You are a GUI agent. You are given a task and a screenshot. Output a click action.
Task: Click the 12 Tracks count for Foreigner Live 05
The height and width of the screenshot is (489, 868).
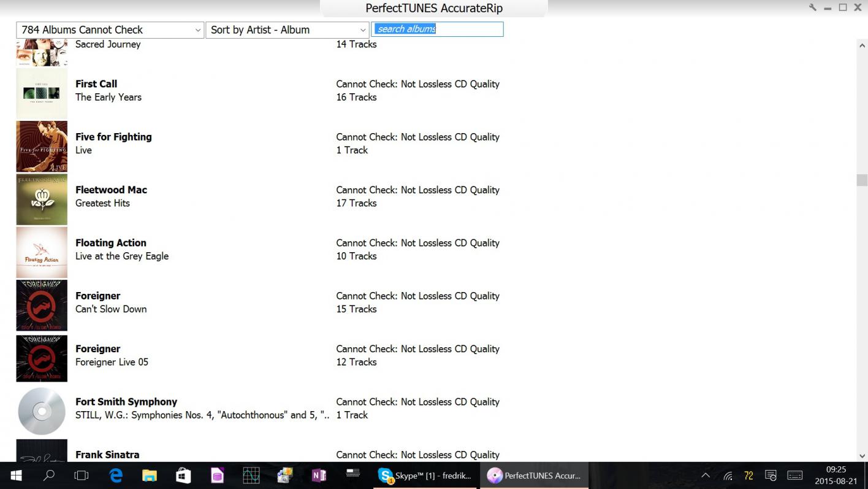tap(356, 362)
